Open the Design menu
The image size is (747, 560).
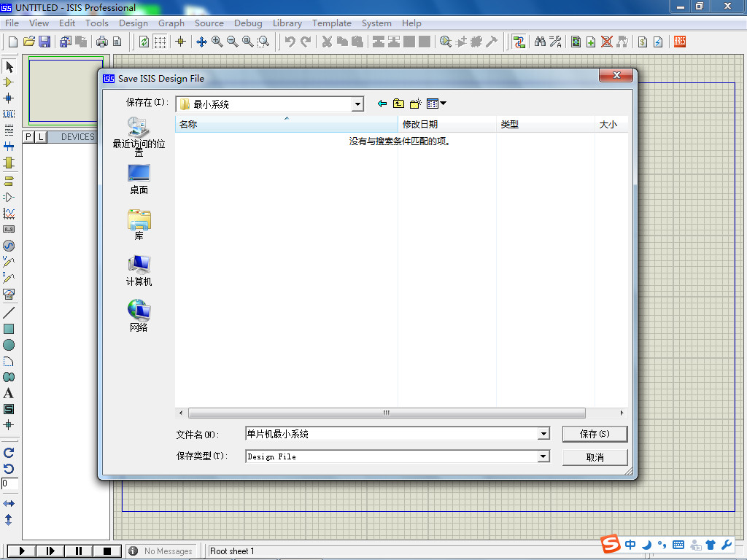(x=133, y=23)
